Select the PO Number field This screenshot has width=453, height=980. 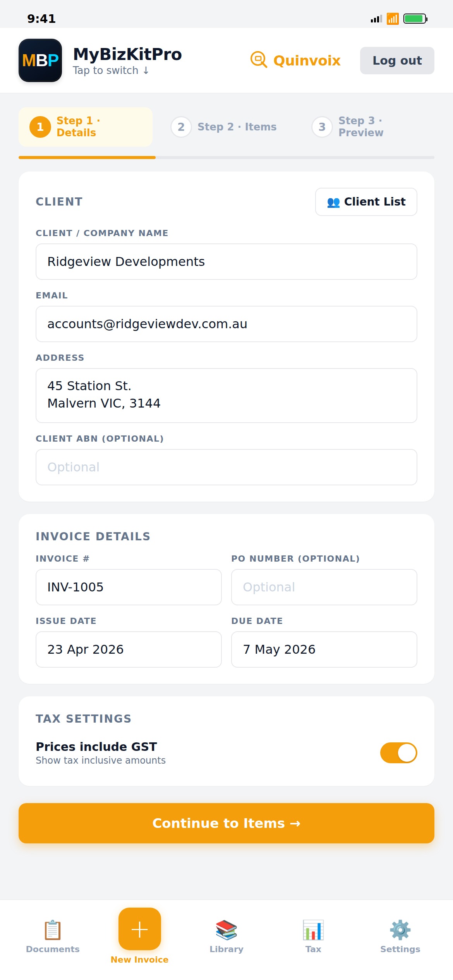coord(324,587)
